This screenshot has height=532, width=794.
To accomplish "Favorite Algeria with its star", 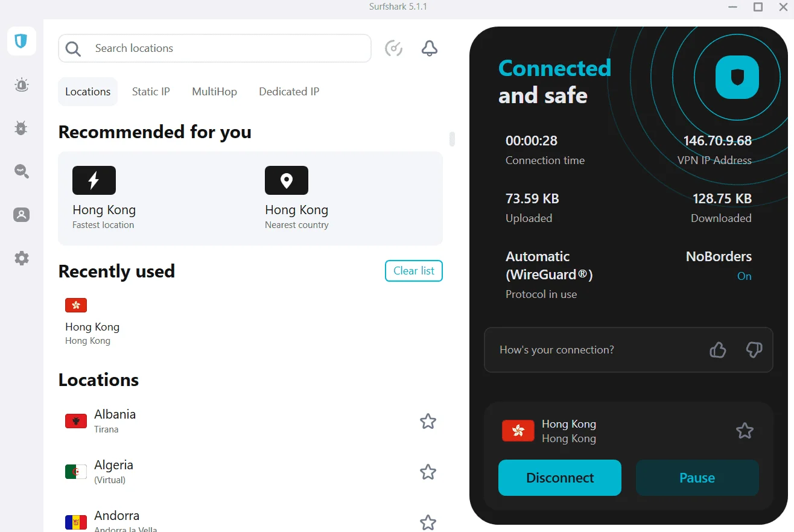I will click(x=428, y=472).
